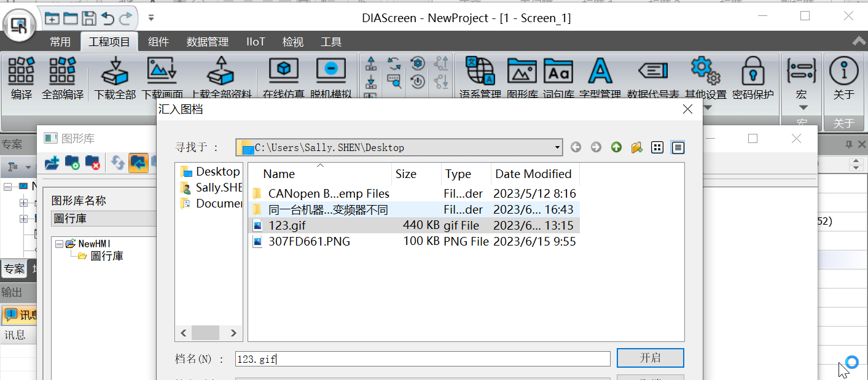Click the 编译 compile icon

22,72
